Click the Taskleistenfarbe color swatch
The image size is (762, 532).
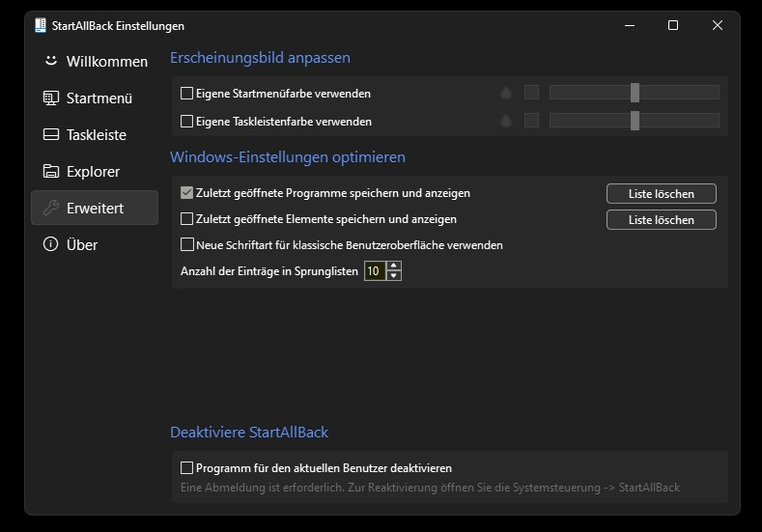click(x=531, y=120)
